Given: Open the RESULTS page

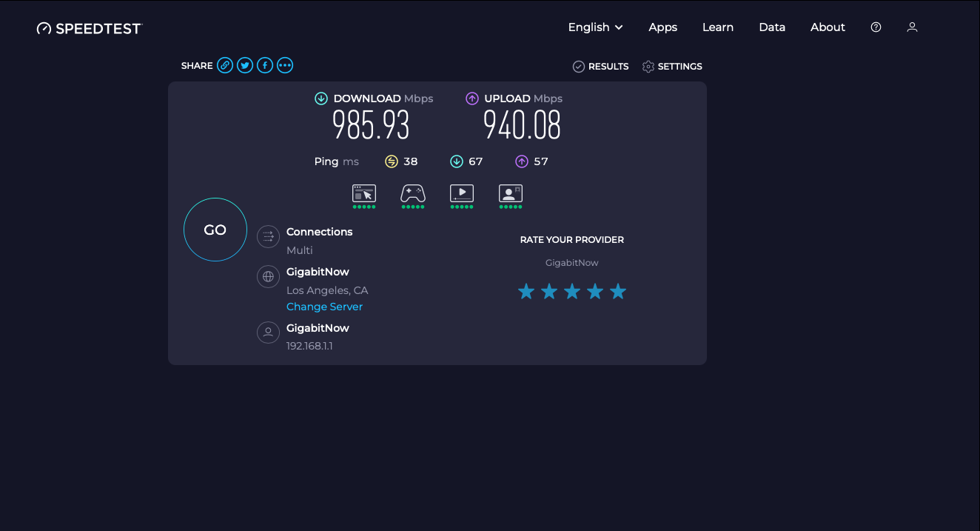Looking at the screenshot, I should pos(600,67).
